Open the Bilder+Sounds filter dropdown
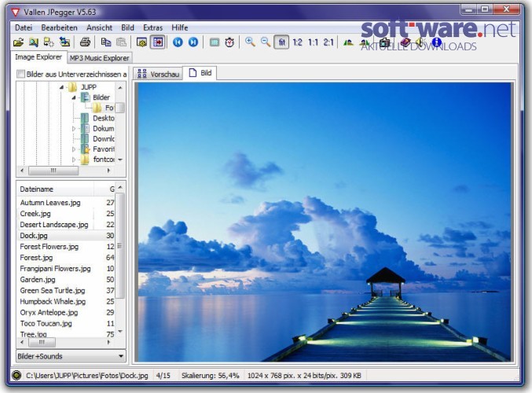 click(71, 356)
